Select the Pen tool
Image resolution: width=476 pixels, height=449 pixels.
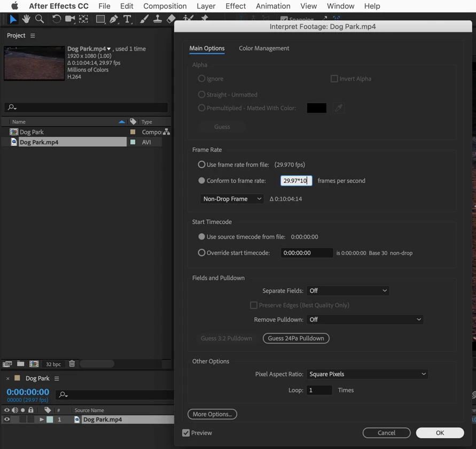click(x=114, y=19)
